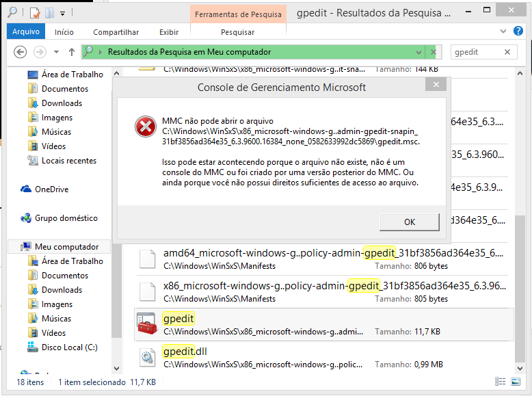This screenshot has width=532, height=396.
Task: Select Imagens in the upper sidebar group
Action: click(57, 118)
